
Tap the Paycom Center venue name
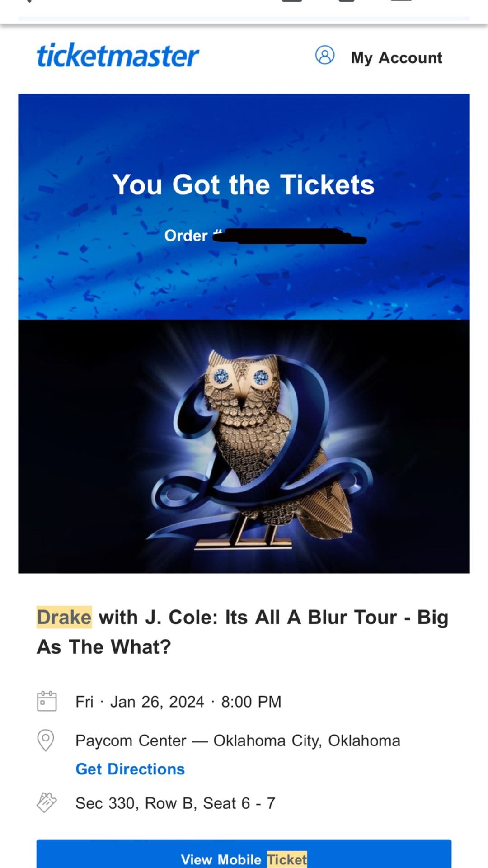(131, 741)
